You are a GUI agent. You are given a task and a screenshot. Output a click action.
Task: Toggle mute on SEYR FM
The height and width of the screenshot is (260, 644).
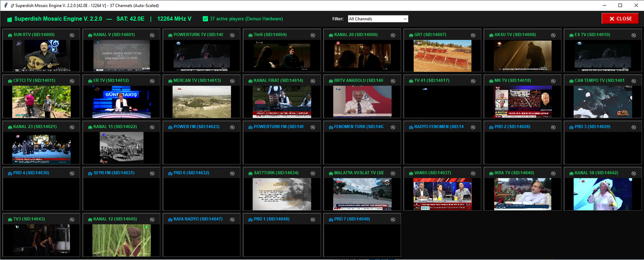pyautogui.click(x=152, y=173)
